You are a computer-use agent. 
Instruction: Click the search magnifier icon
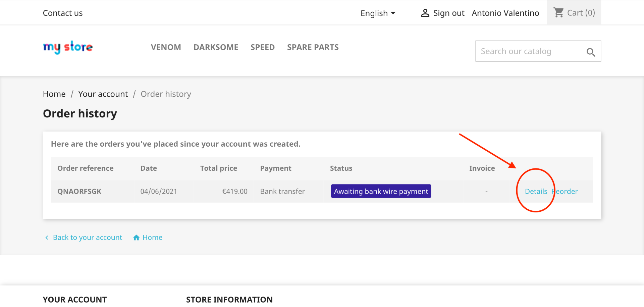[x=591, y=52]
